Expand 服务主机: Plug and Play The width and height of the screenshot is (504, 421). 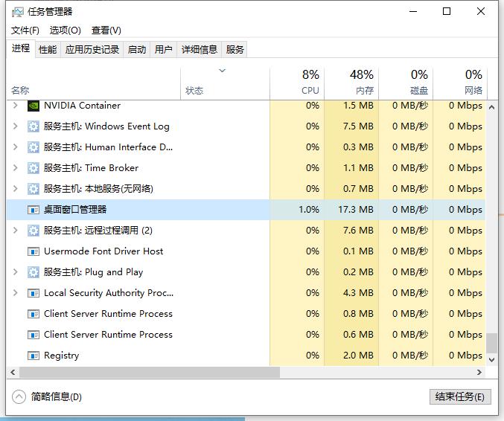15,272
